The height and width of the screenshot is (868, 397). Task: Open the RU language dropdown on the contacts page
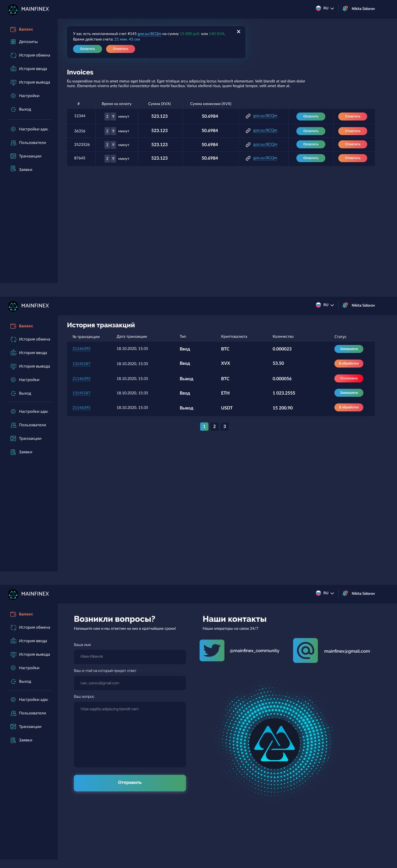pyautogui.click(x=325, y=593)
